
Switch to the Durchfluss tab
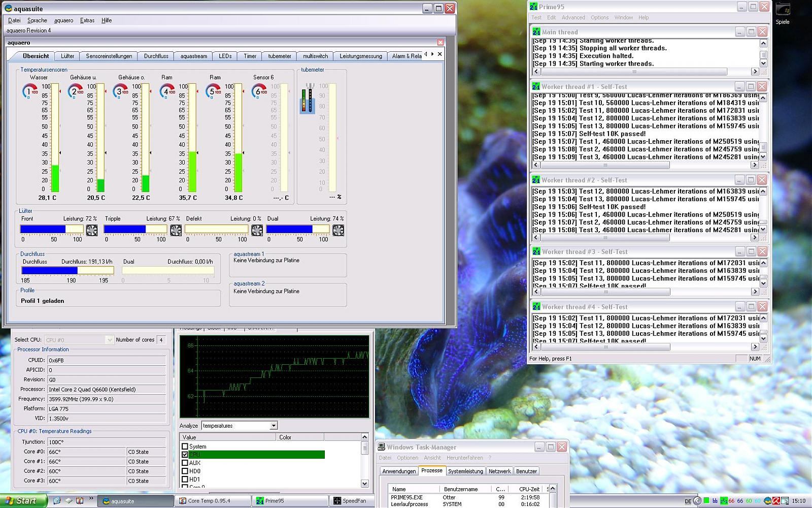click(x=156, y=56)
